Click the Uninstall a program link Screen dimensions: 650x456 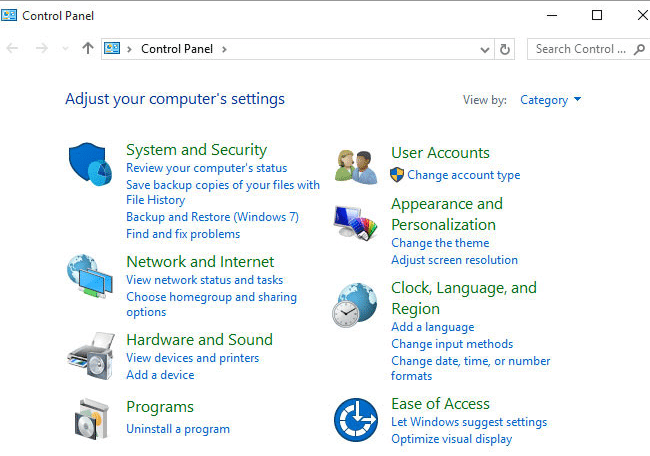(x=178, y=429)
